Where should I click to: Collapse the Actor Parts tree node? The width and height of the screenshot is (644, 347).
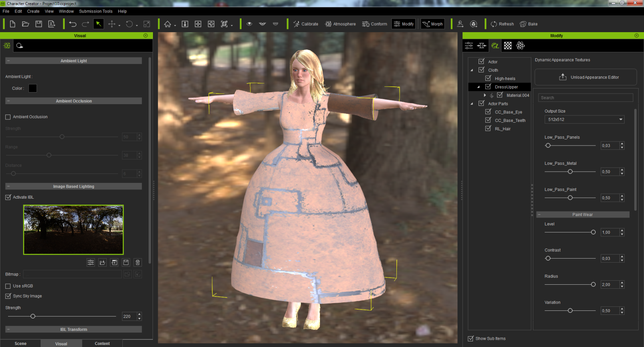click(x=472, y=104)
